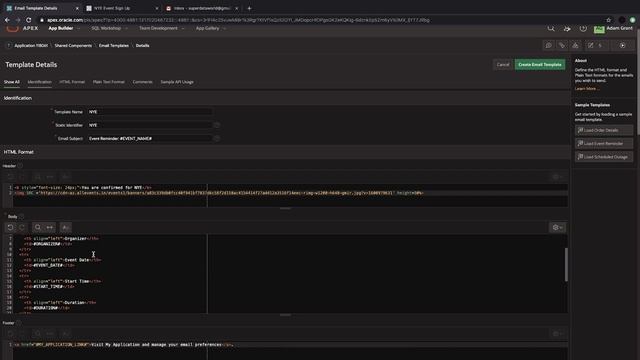Focus the Static Identifier field

[149, 125]
